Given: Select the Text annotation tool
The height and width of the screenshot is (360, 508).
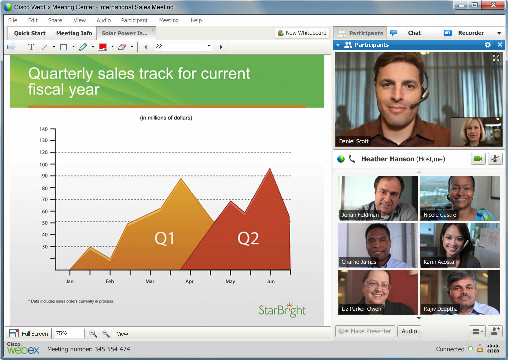Looking at the screenshot, I should coord(31,47).
